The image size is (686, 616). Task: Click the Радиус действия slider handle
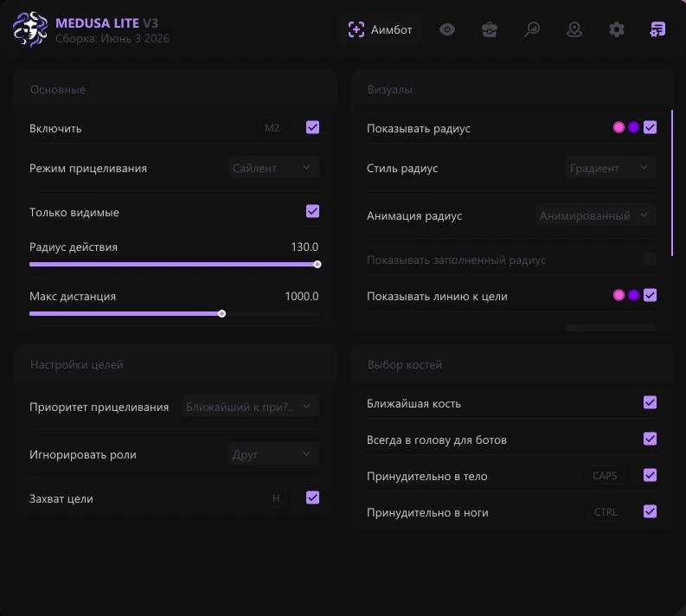pos(317,264)
